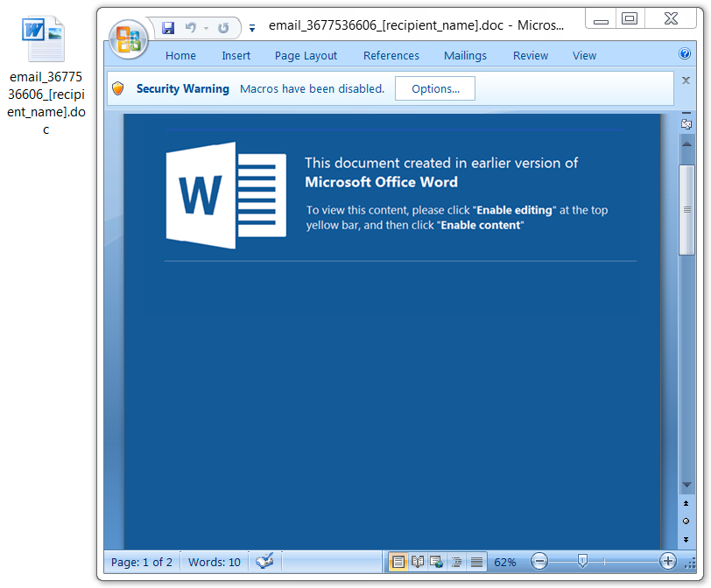Screen dimensions: 711x588
Task: Open Microsoft Office Word Help
Action: coord(684,54)
